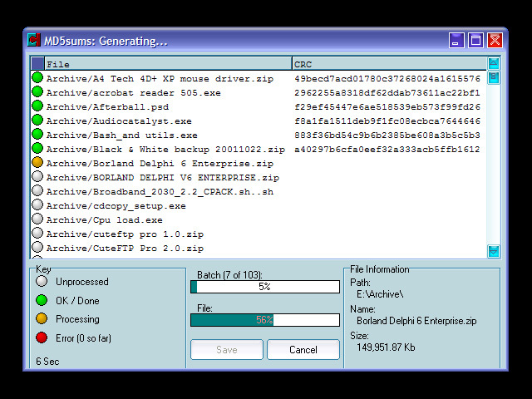This screenshot has height=399, width=532.
Task: Click green OK / Done legend icon
Action: click(42, 300)
